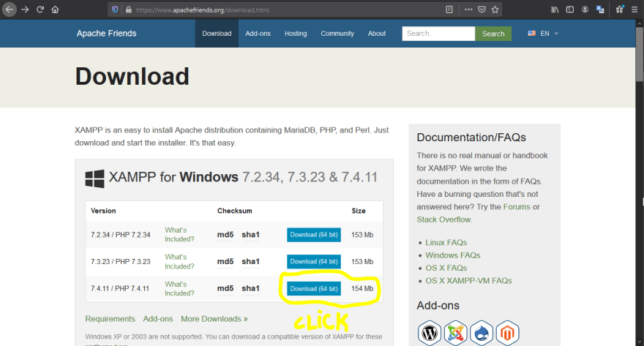This screenshot has width=644, height=346.
Task: Open OS X XAMPP-VM FAQs link
Action: click(468, 281)
